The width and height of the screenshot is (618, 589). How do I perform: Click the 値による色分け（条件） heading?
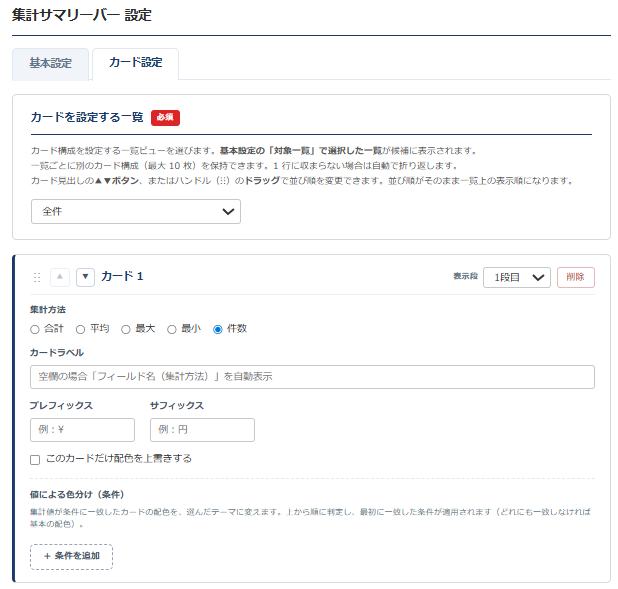(x=77, y=494)
